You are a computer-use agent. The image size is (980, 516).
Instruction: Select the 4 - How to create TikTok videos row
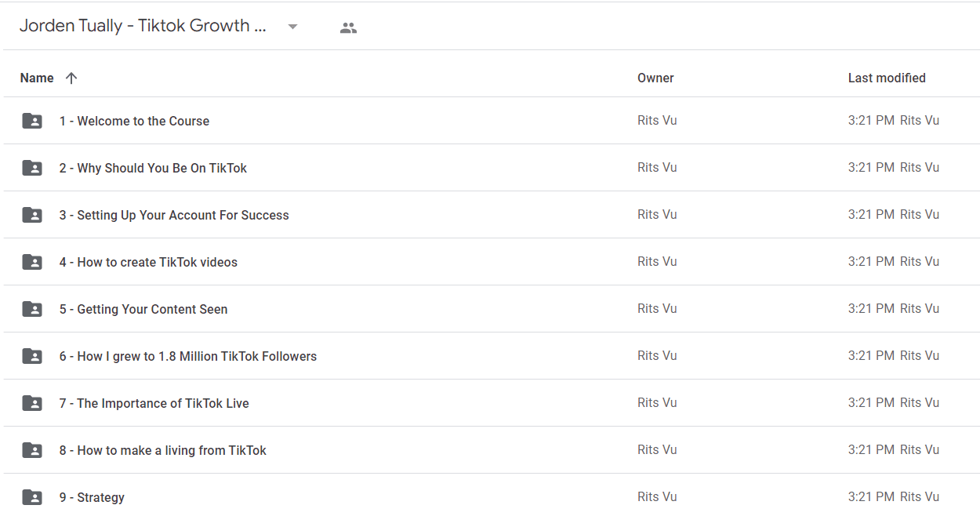[492, 262]
